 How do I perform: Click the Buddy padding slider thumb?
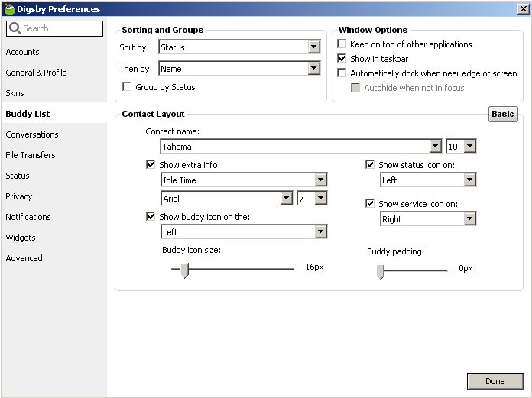(381, 271)
